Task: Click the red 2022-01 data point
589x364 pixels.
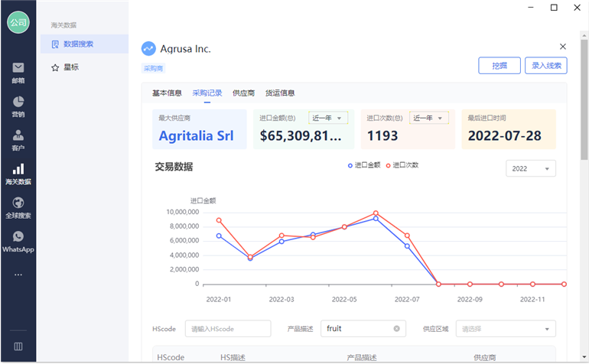Action: click(x=219, y=220)
